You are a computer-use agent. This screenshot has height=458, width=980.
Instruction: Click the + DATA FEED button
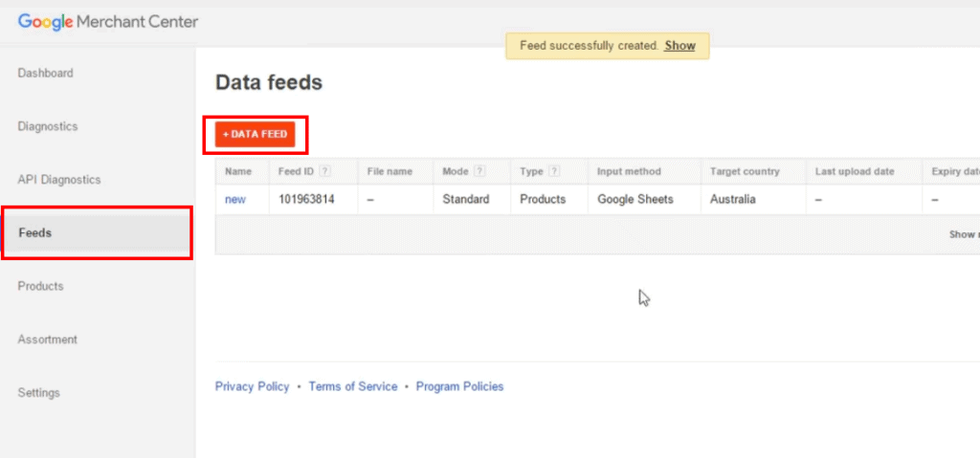coord(255,134)
